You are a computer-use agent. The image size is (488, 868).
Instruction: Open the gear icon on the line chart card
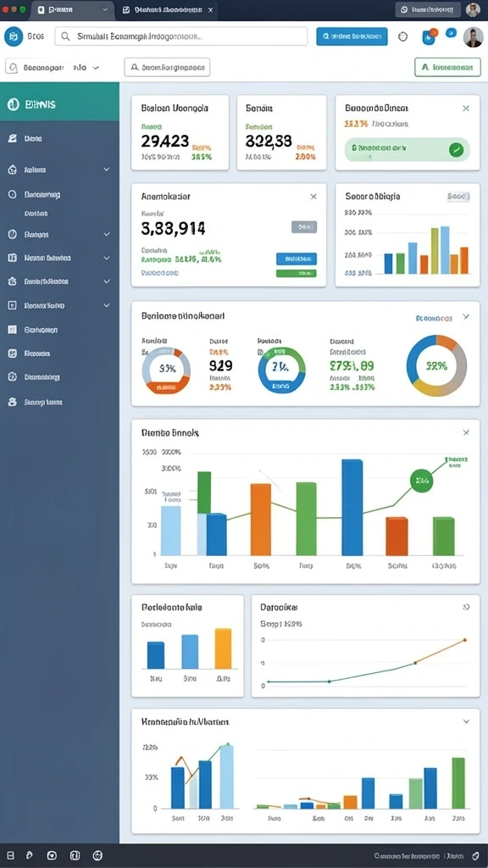click(467, 607)
